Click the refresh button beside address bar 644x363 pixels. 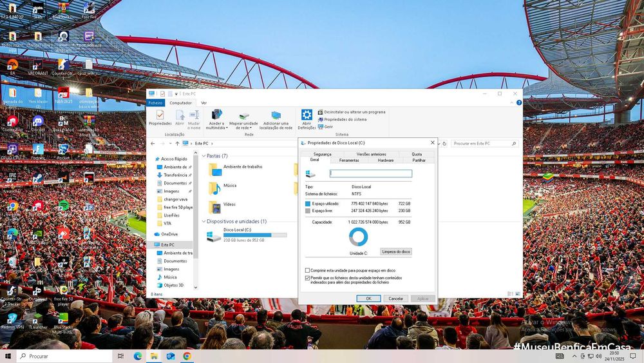point(444,144)
